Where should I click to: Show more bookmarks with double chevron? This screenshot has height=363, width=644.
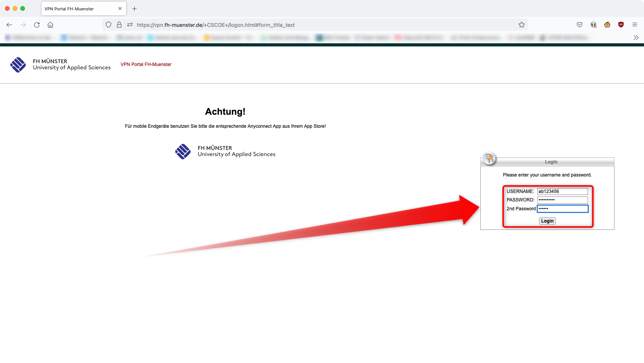tap(636, 38)
